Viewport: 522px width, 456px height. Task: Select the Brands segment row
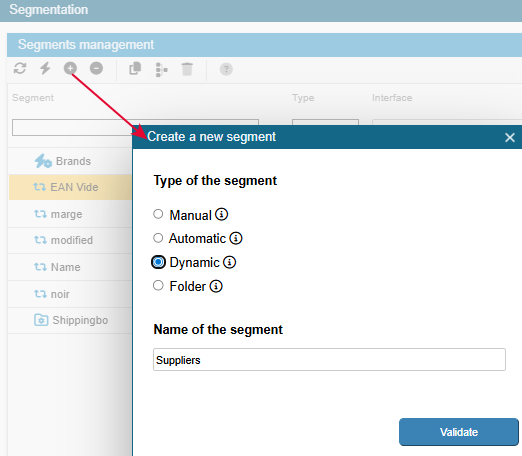(70, 161)
